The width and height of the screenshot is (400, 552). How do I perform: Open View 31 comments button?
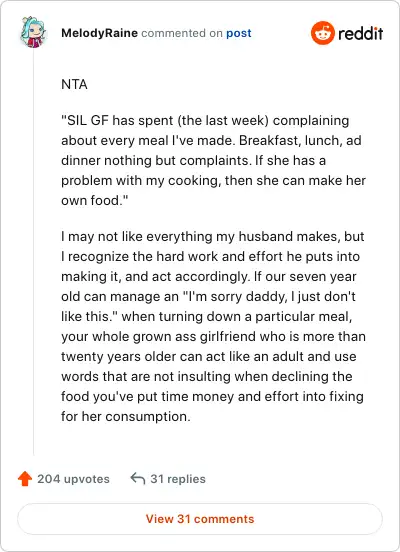200,519
